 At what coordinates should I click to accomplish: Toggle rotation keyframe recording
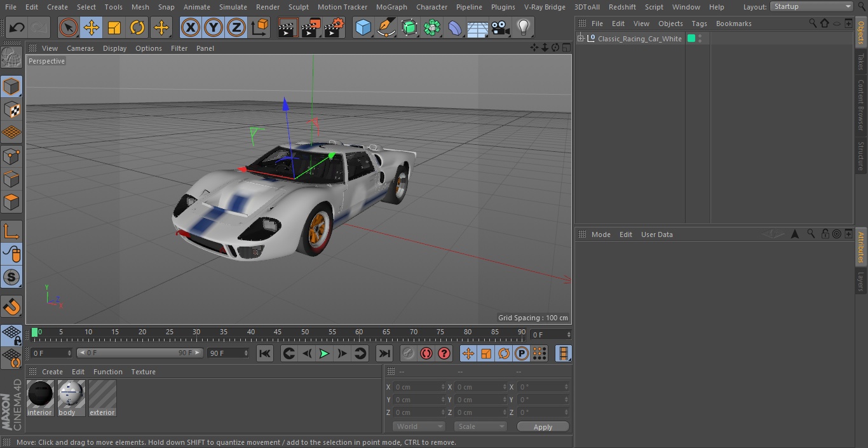[504, 353]
